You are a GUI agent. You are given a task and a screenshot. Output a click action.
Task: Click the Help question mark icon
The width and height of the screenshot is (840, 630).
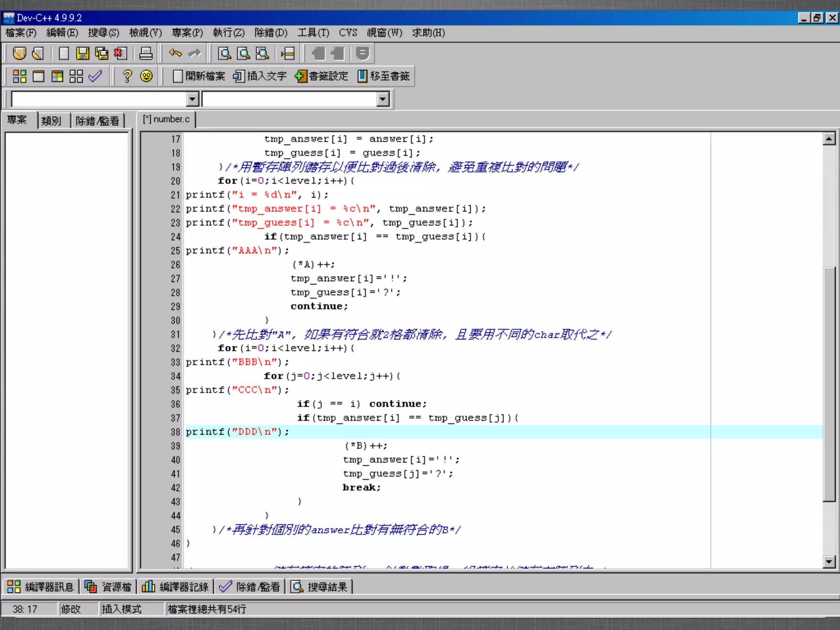click(x=128, y=76)
